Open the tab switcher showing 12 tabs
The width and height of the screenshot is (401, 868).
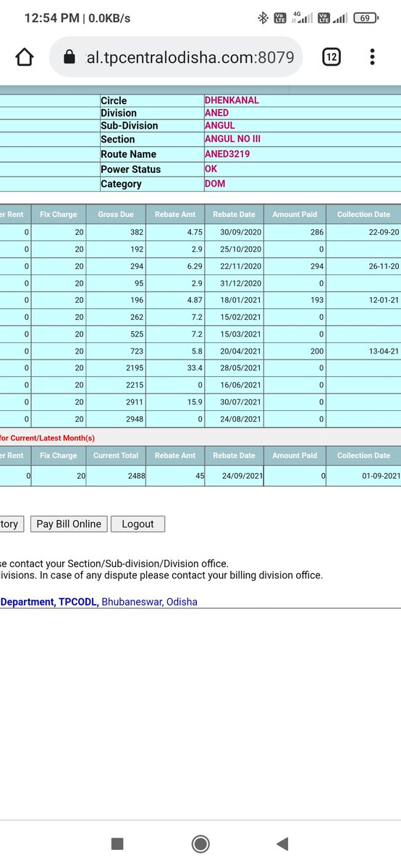331,57
